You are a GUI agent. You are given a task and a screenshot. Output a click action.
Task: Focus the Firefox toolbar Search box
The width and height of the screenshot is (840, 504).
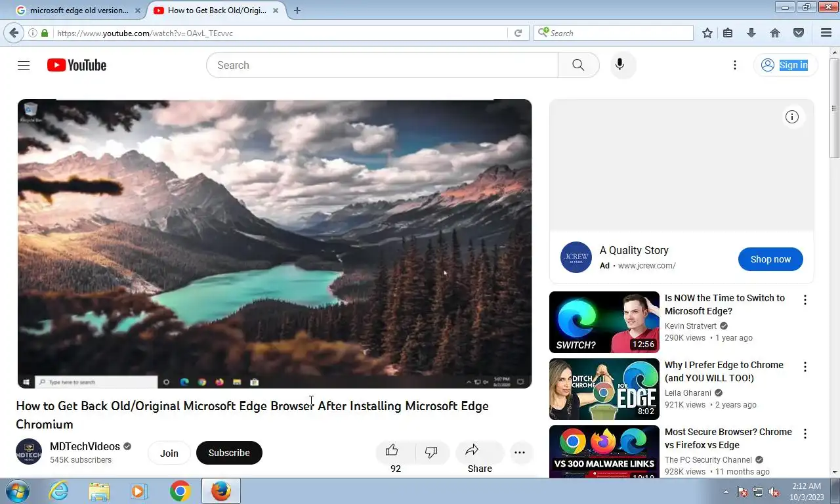tap(614, 33)
